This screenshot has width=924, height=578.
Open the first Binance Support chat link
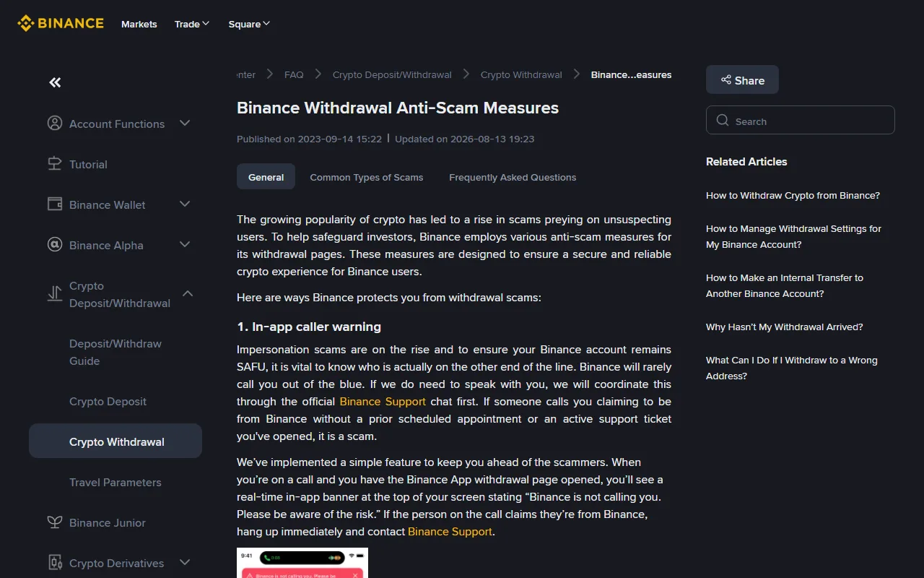tap(383, 402)
